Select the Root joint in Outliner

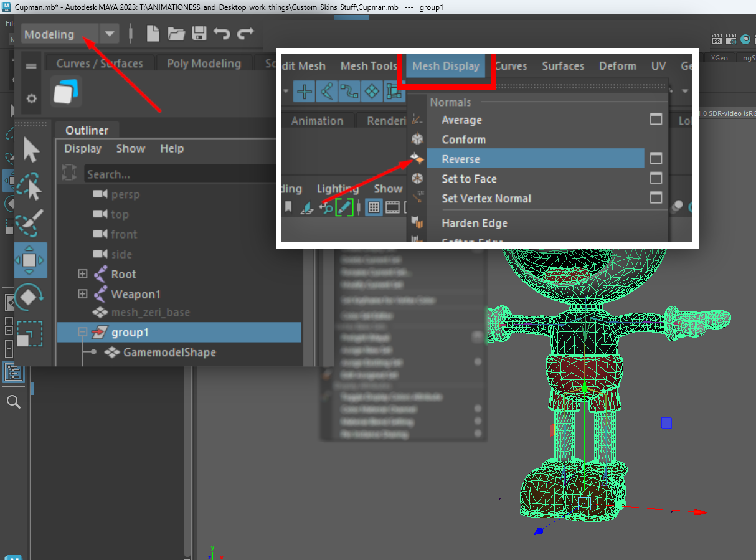point(123,274)
